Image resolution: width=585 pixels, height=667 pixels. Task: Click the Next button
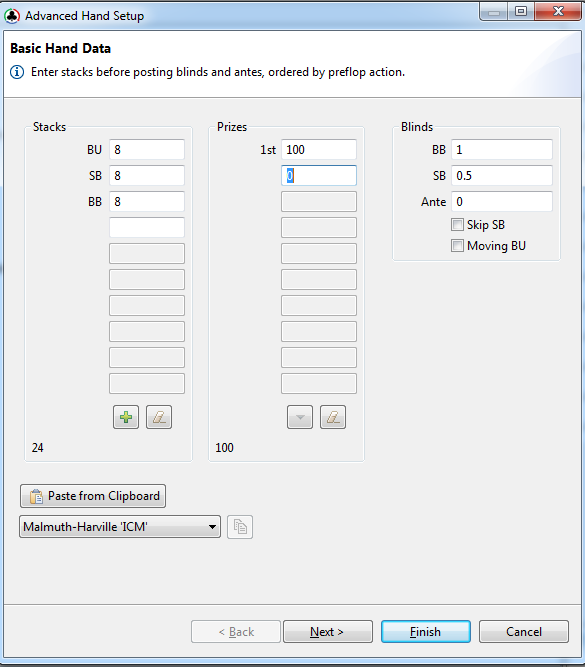(328, 632)
